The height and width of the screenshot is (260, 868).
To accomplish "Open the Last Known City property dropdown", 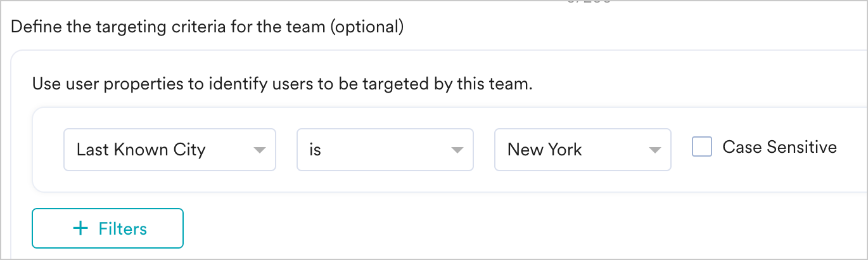I will (x=169, y=150).
